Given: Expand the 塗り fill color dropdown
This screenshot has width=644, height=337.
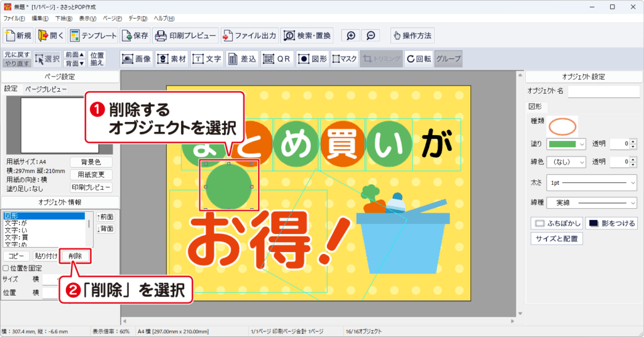Looking at the screenshot, I should tap(581, 144).
